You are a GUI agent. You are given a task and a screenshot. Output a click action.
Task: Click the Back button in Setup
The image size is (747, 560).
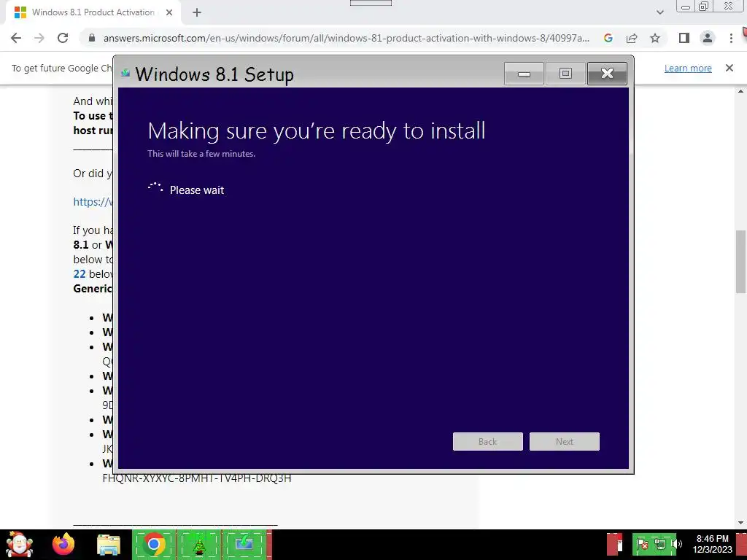click(x=488, y=441)
